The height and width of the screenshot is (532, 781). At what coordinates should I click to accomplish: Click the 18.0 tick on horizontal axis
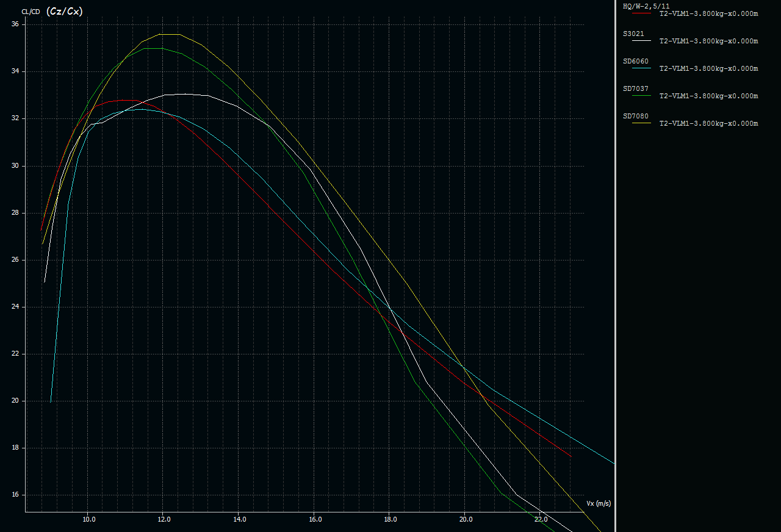[390, 520]
